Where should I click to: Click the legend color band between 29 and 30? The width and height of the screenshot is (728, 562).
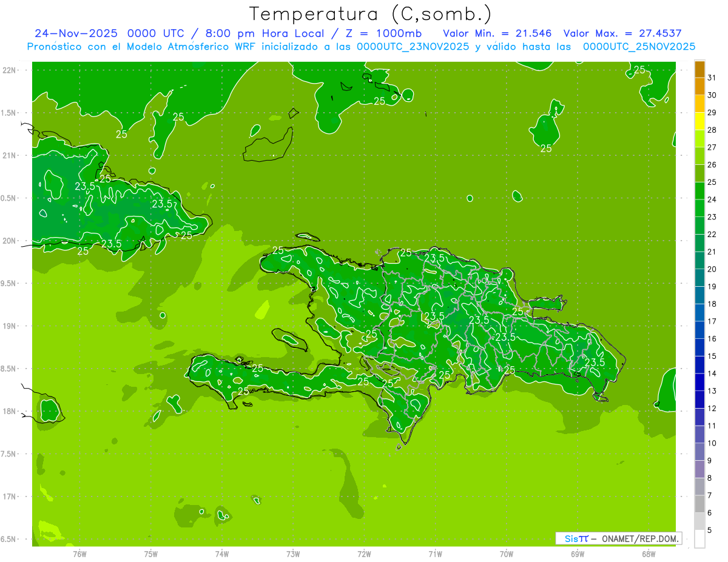pyautogui.click(x=699, y=104)
